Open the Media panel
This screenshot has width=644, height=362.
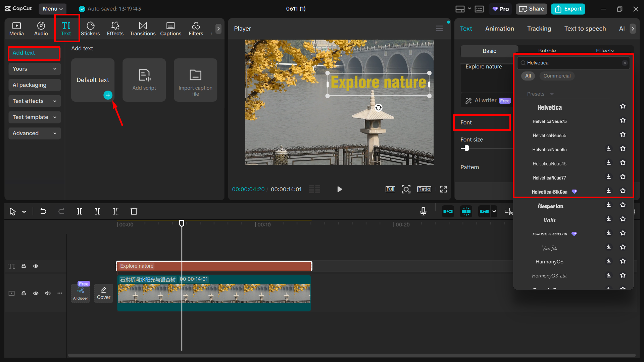(x=16, y=28)
